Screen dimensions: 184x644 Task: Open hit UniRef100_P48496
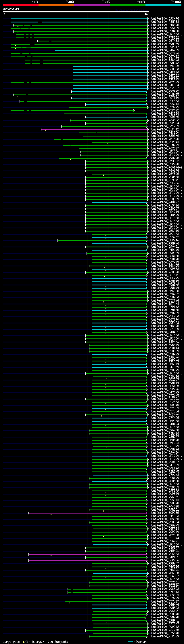[x=165, y=25]
